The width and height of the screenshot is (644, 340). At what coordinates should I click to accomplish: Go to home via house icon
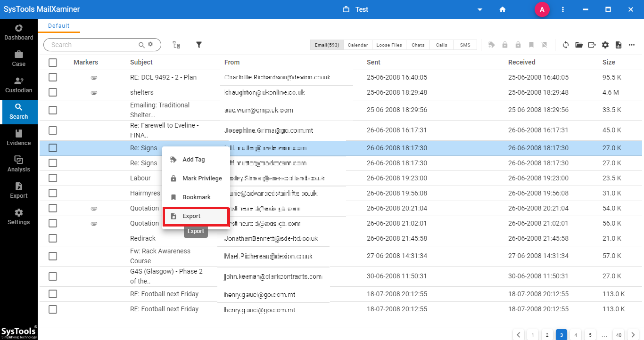503,9
